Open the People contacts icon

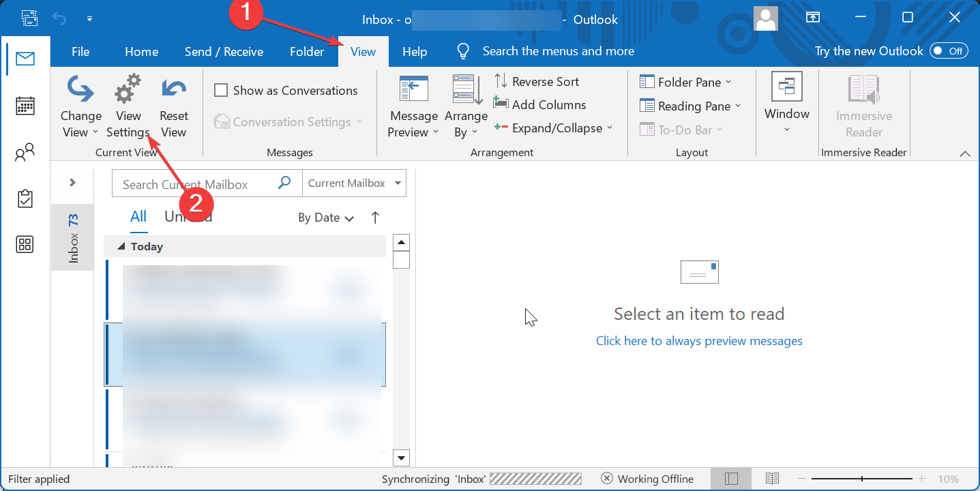25,153
